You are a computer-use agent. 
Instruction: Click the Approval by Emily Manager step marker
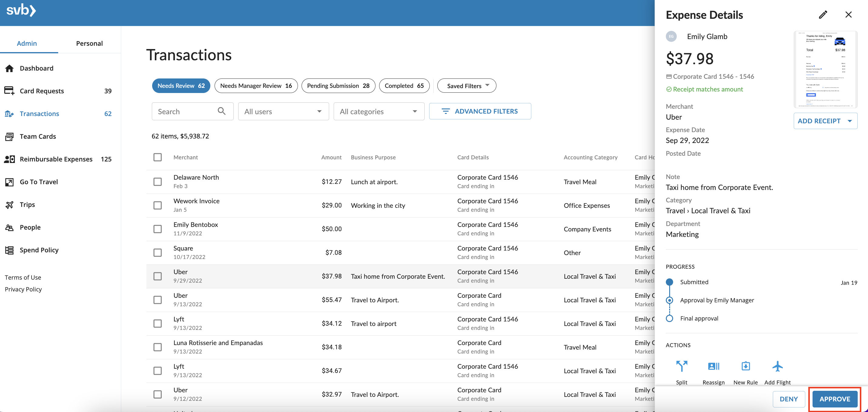(669, 300)
